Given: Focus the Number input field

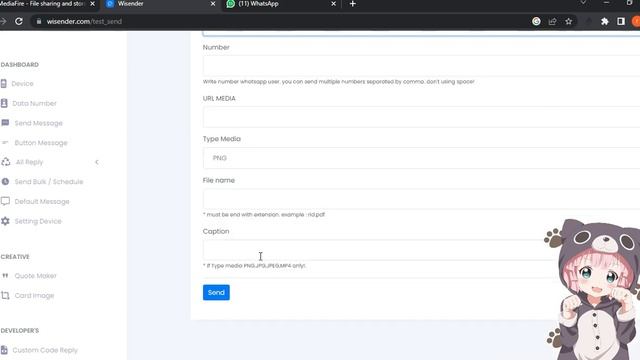Looking at the screenshot, I should click(421, 66).
